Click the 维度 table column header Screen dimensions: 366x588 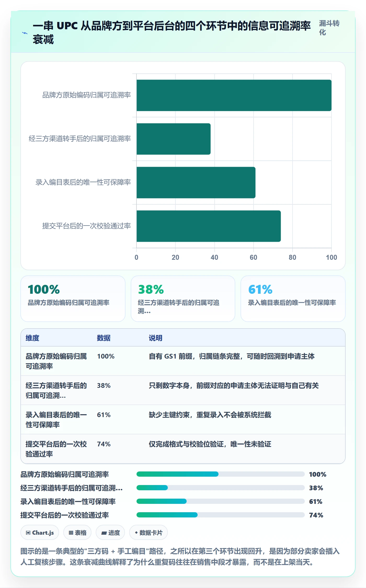pyautogui.click(x=32, y=338)
